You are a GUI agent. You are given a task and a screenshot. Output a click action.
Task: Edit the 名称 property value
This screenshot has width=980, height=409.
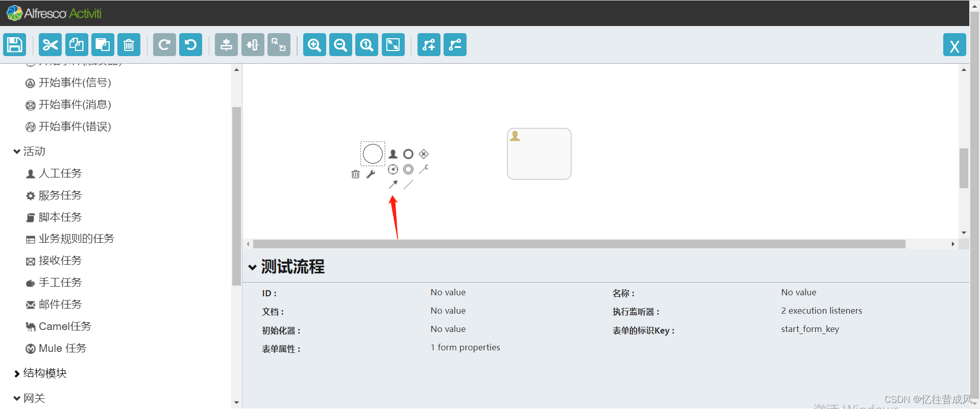point(799,293)
